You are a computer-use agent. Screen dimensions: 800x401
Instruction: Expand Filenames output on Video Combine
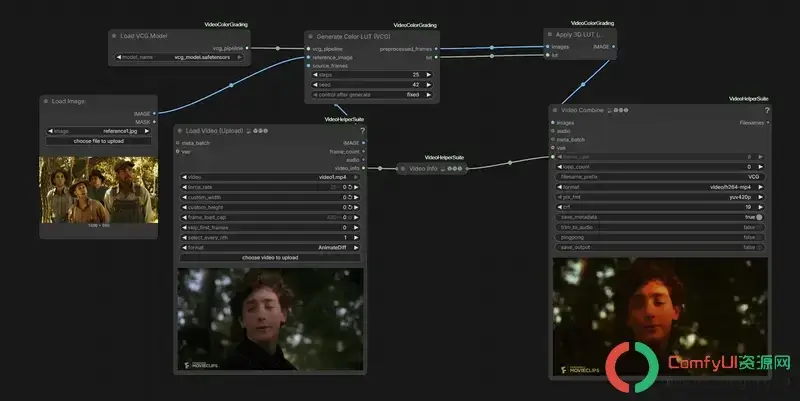[767, 123]
